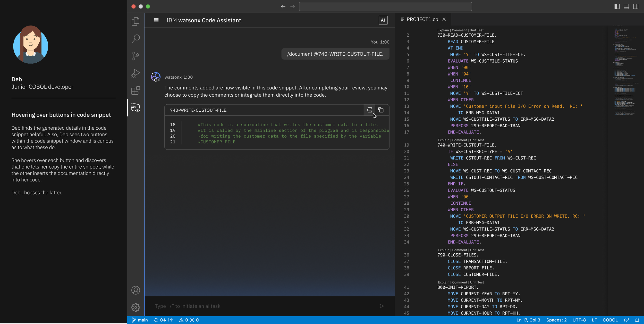Open the Accounts icon in activity bar
The width and height of the screenshot is (644, 324).
pos(135,290)
